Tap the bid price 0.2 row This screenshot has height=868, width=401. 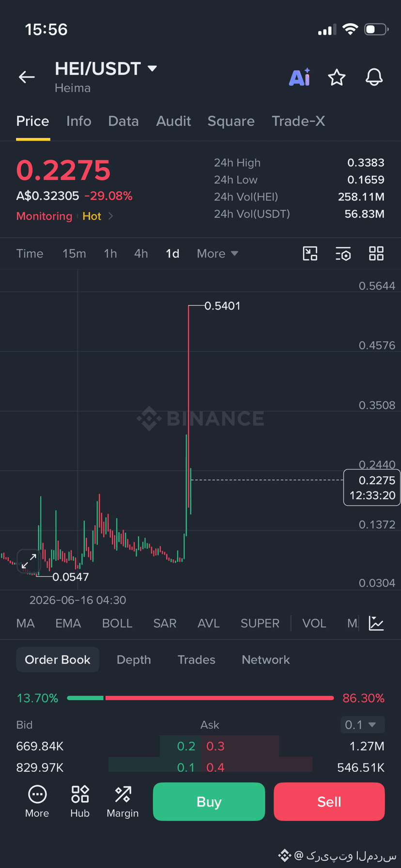(x=186, y=746)
